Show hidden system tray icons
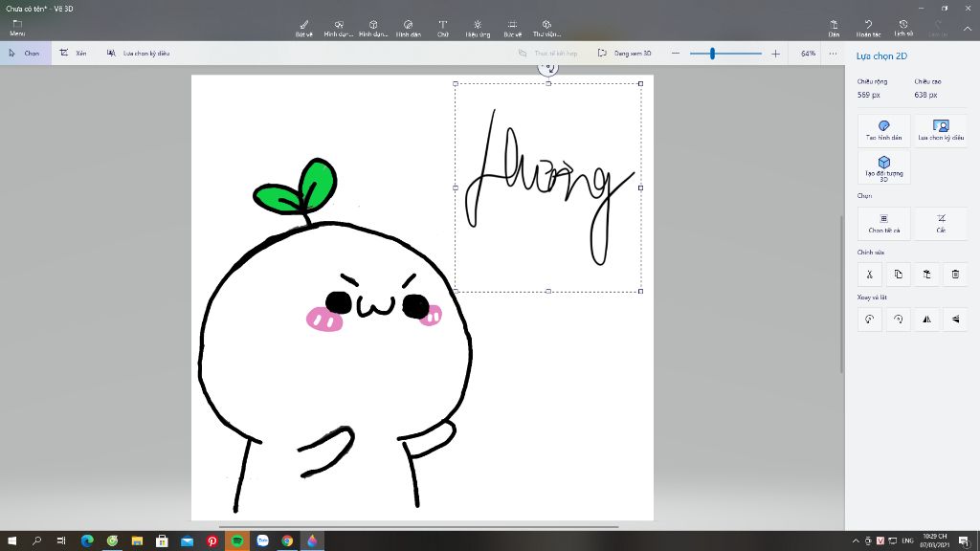 point(856,541)
